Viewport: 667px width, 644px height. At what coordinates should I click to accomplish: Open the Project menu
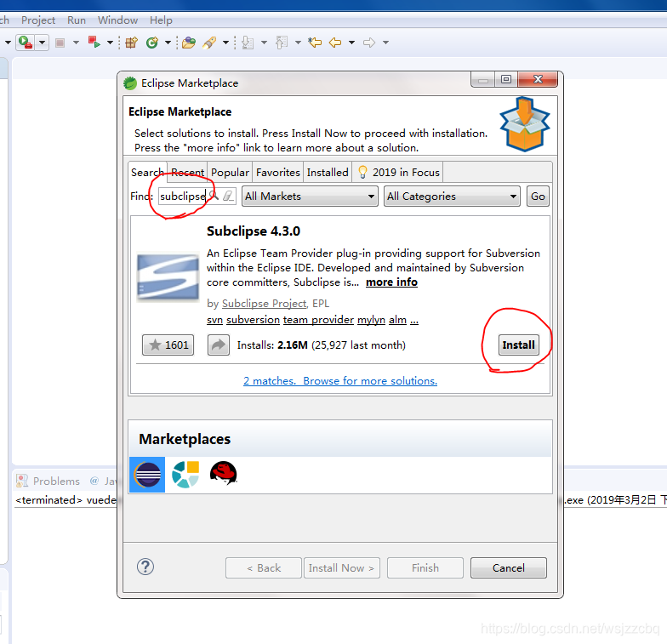[37, 20]
